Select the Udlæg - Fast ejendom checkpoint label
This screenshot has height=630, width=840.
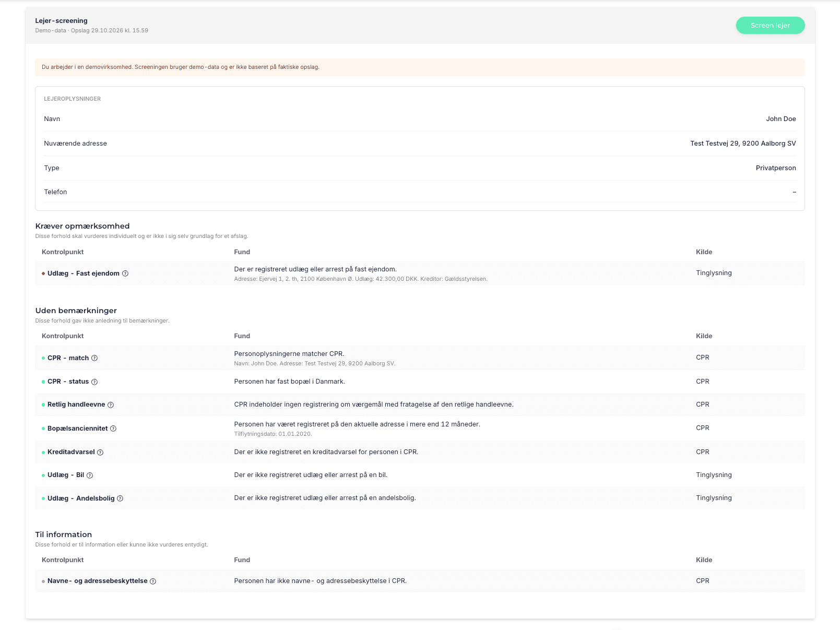[84, 274]
